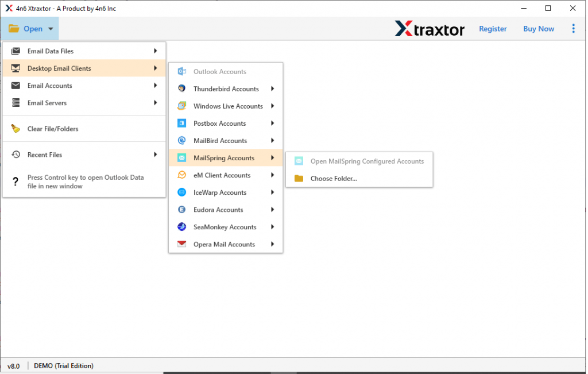Screen dimensions: 588x374
Task: Select the Thunderbird Accounts icon
Action: (183, 88)
